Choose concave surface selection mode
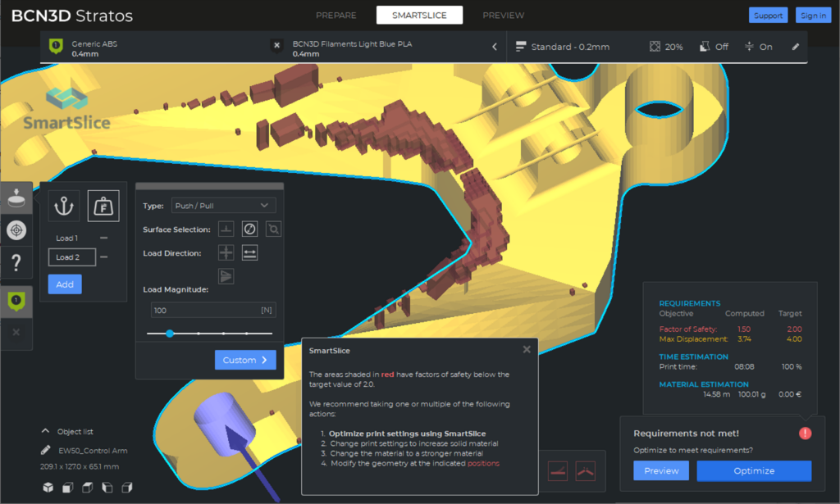The image size is (840, 504). pyautogui.click(x=249, y=229)
